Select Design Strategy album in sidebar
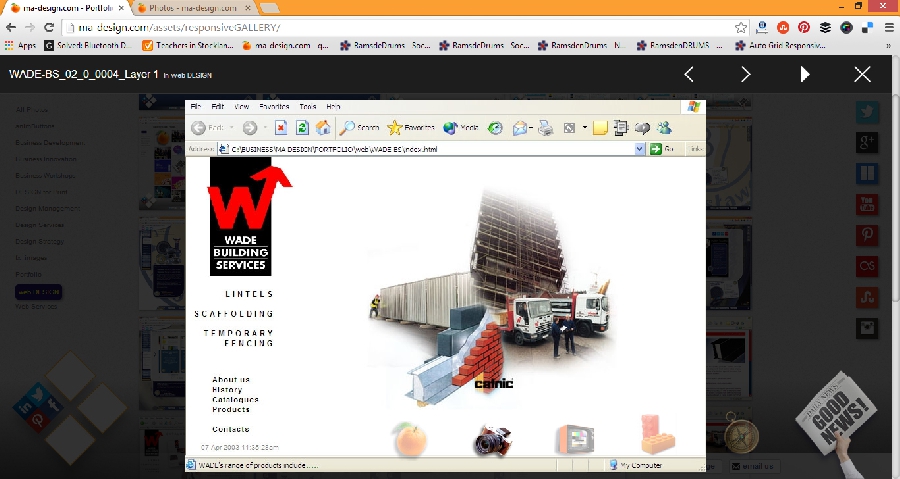The image size is (900, 479). [x=40, y=242]
